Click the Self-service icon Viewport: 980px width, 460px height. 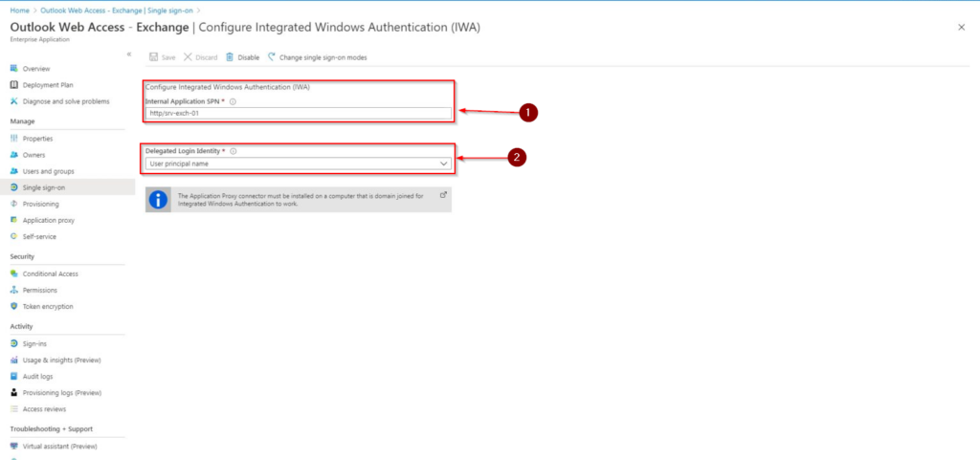(x=13, y=236)
